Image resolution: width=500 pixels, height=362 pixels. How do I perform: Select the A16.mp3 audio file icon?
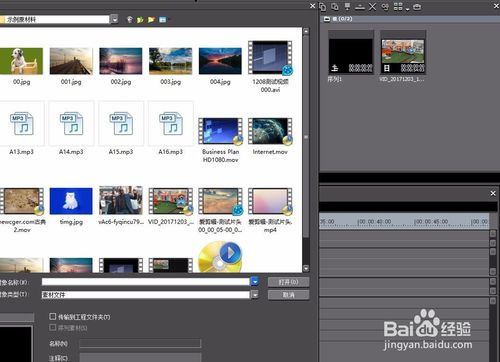pos(171,124)
